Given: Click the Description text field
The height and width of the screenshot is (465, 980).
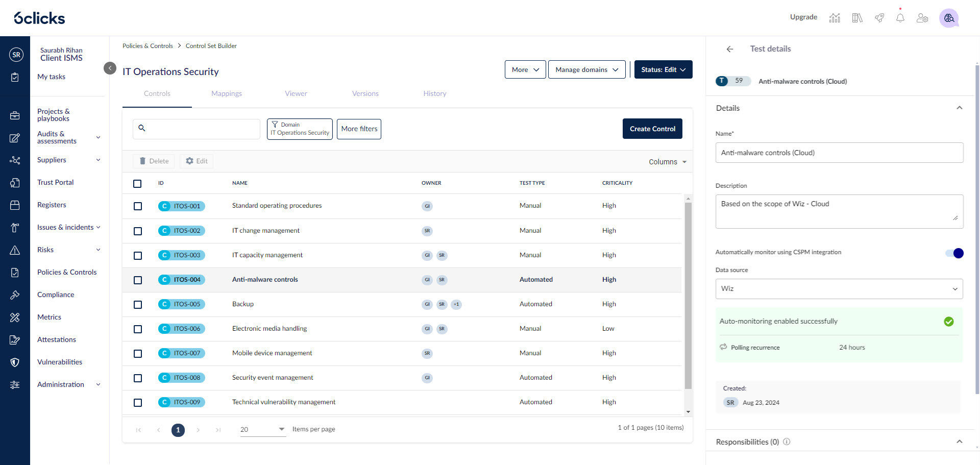Looking at the screenshot, I should [838, 211].
